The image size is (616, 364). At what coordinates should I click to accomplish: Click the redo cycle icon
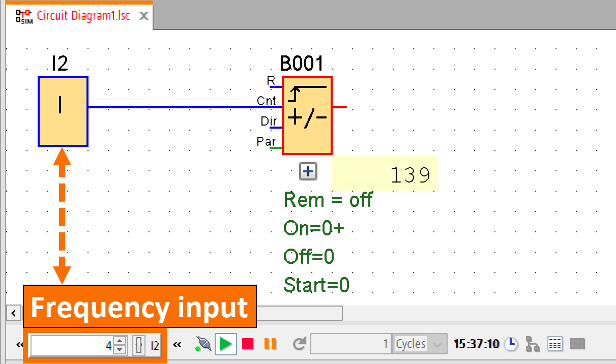(300, 344)
